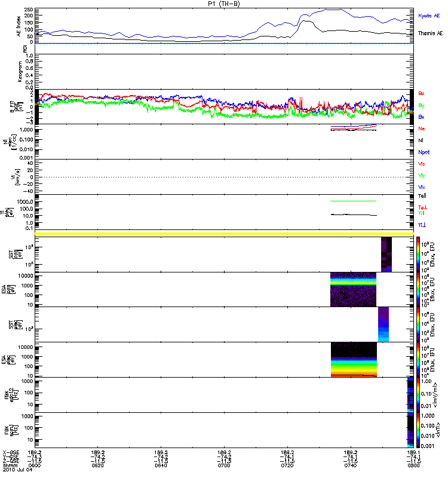
Task: Click the 0740 time tick label
Action: point(351,465)
